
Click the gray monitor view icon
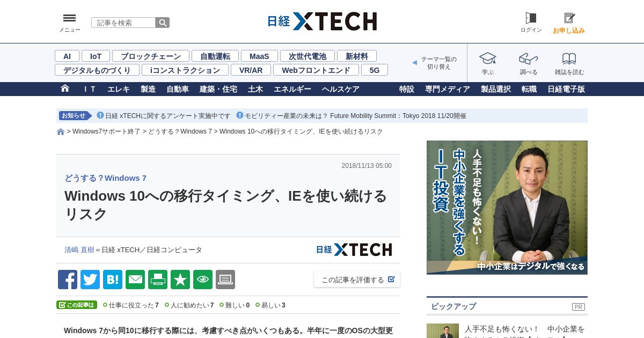point(225,280)
